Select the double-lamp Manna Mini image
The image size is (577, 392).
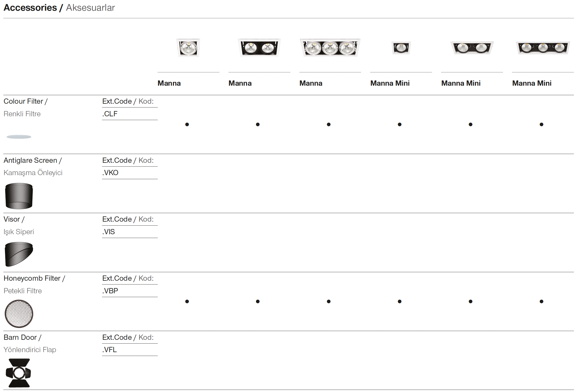472,48
